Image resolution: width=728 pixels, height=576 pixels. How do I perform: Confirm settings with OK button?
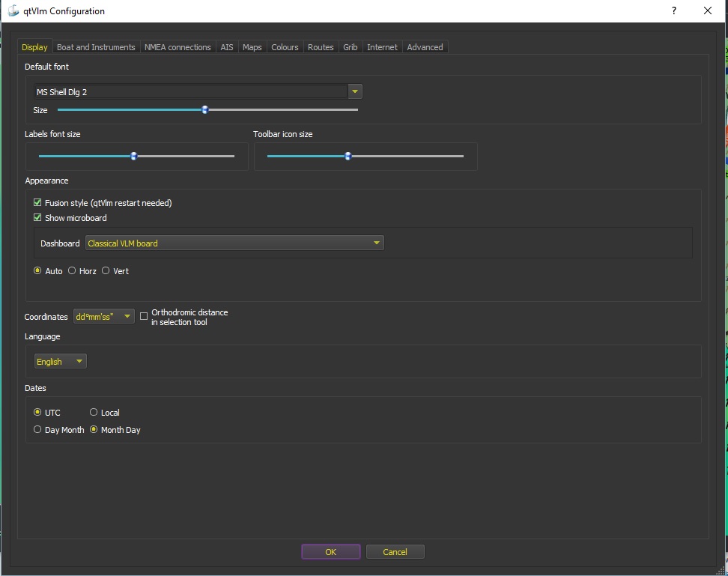331,552
